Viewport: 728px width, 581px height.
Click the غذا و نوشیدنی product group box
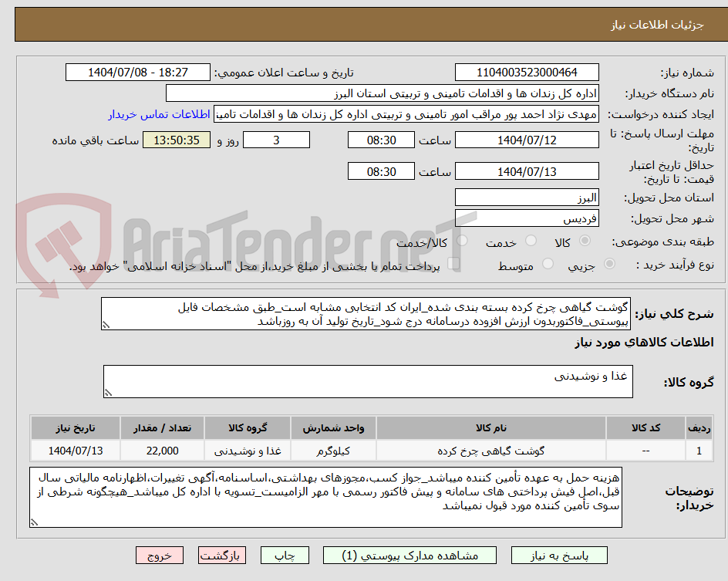tap(367, 380)
